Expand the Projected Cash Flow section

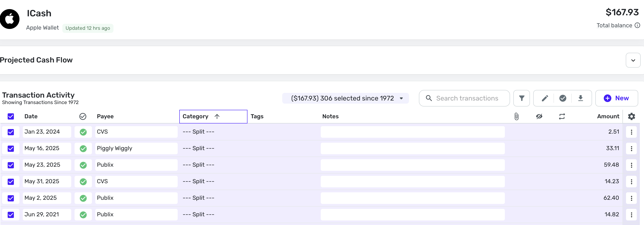[633, 60]
